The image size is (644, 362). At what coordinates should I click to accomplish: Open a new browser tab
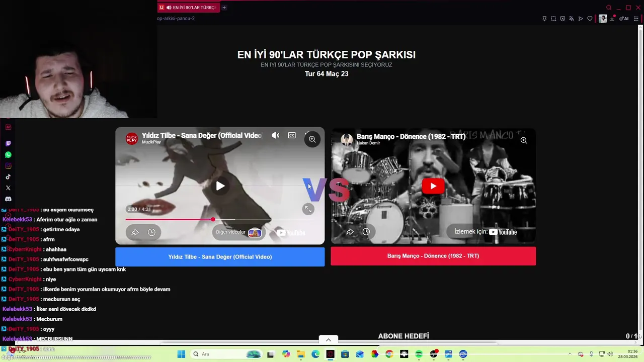pos(224,8)
